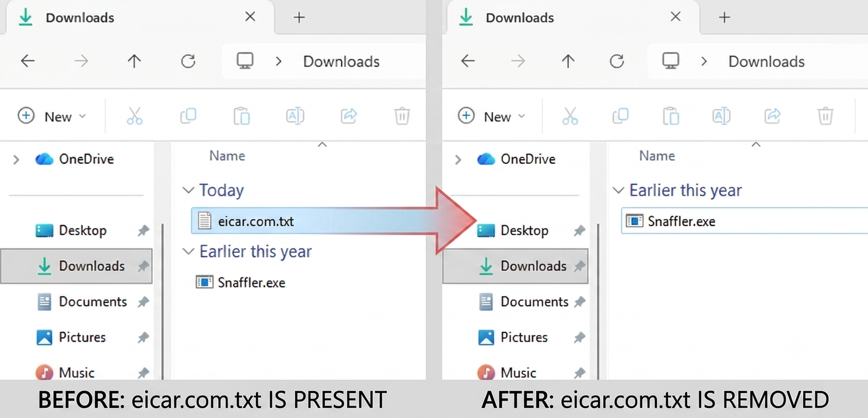Unpin Music via pin icon, right sidebar
Viewport: 868px width, 418px height.
[579, 373]
